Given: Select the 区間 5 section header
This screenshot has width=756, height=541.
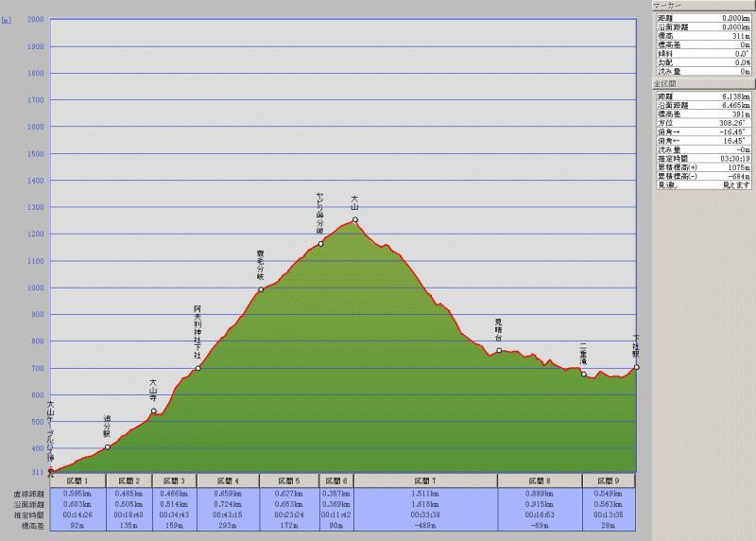Looking at the screenshot, I should click(289, 480).
